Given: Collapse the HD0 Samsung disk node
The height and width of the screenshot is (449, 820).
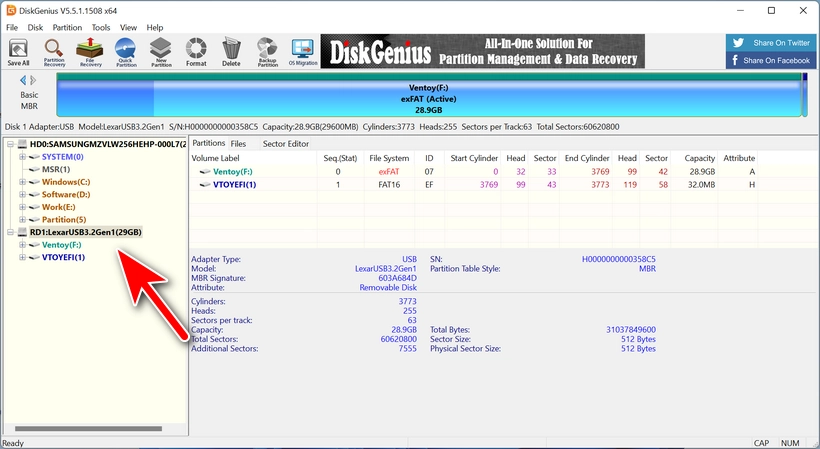Looking at the screenshot, I should coord(10,144).
